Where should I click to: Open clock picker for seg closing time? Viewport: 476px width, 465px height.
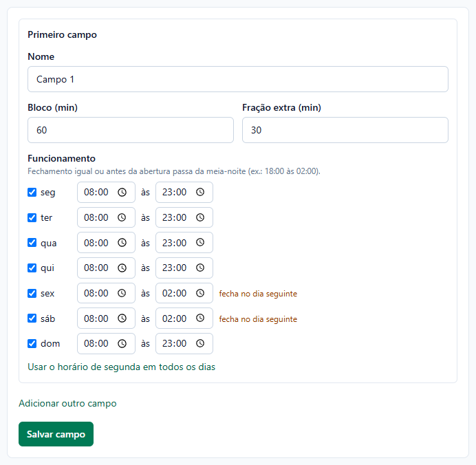tap(200, 192)
